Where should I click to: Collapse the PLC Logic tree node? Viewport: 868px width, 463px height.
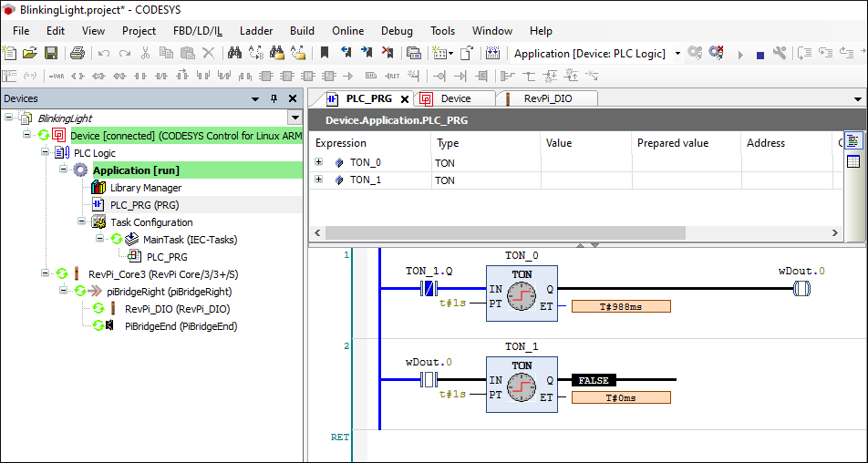(46, 153)
